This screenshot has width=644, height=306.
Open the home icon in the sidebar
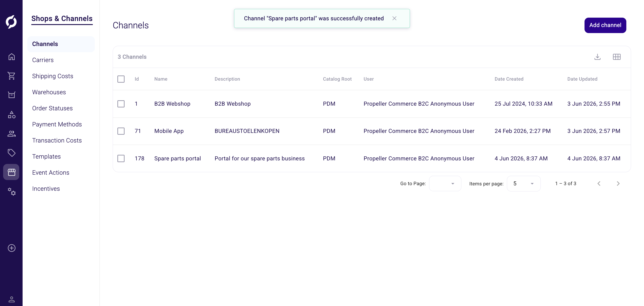11,57
